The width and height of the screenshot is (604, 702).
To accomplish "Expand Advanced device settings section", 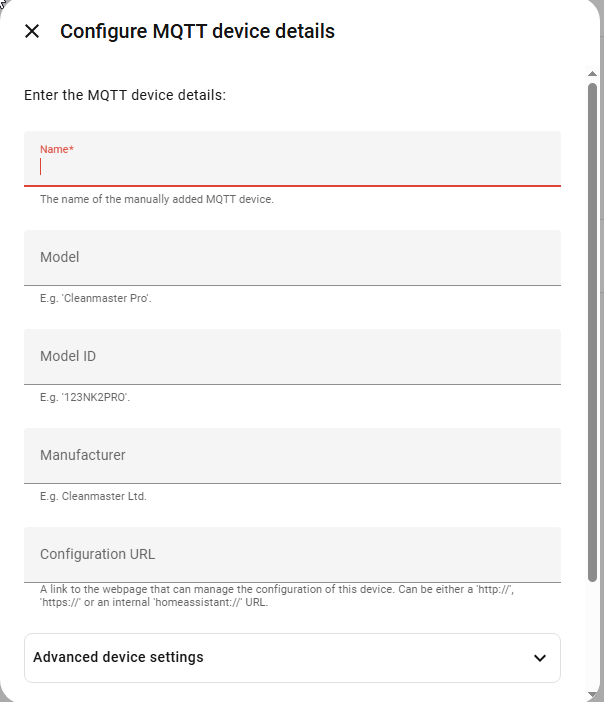I will [292, 657].
